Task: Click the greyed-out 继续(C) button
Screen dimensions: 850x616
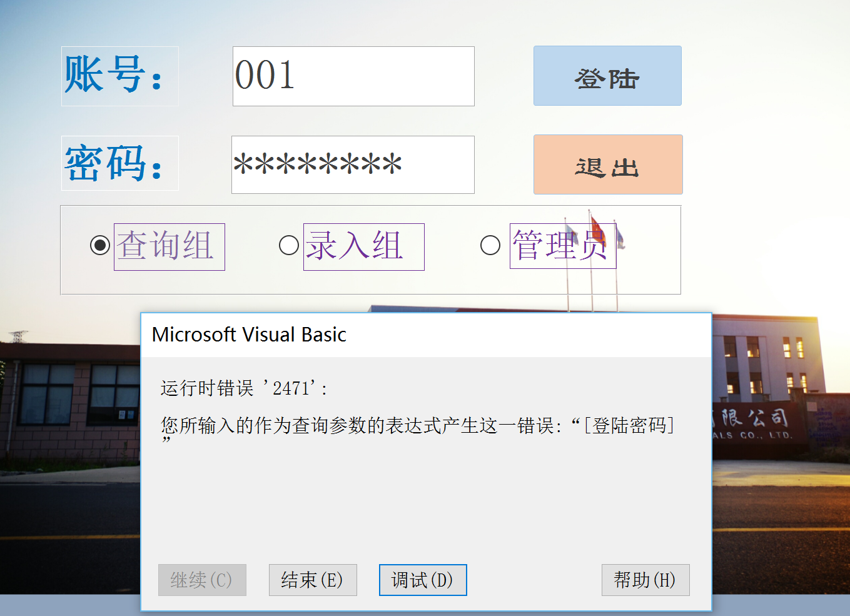Action: coord(202,580)
